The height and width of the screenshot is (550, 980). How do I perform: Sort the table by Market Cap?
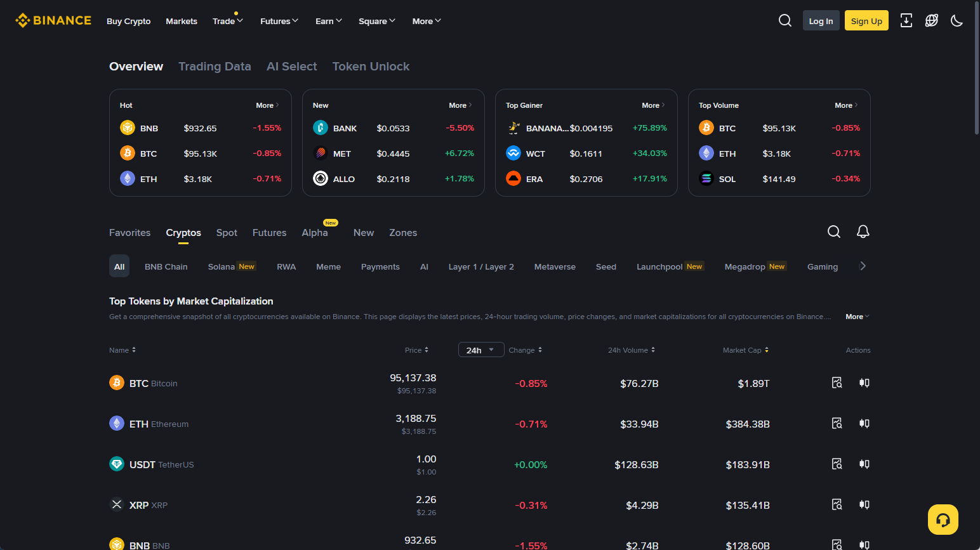coord(745,350)
